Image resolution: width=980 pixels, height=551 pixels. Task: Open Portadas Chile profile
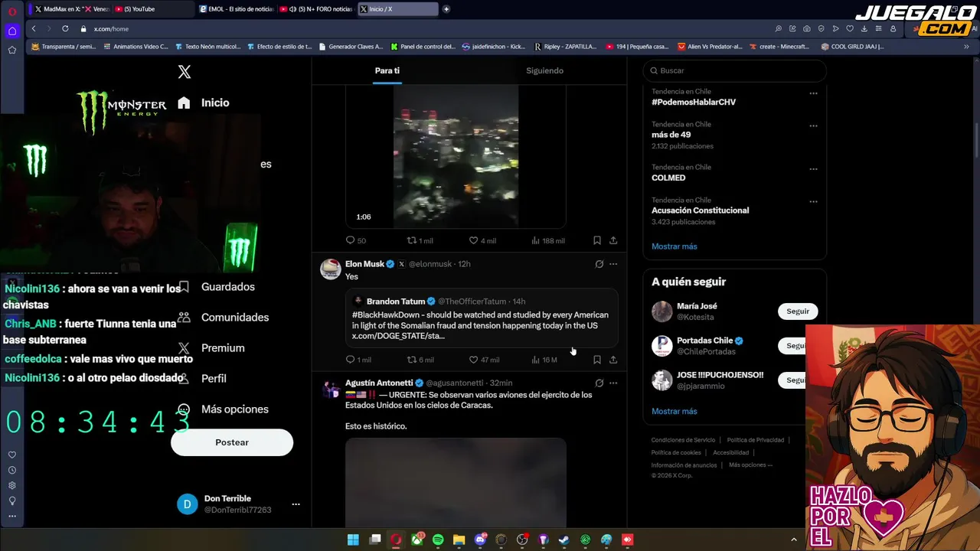704,341
